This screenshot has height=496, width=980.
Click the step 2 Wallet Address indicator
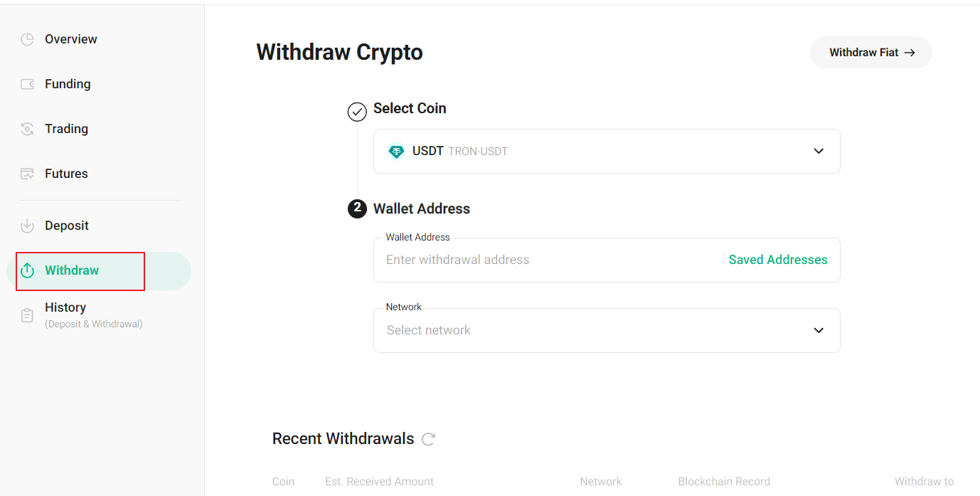point(356,209)
